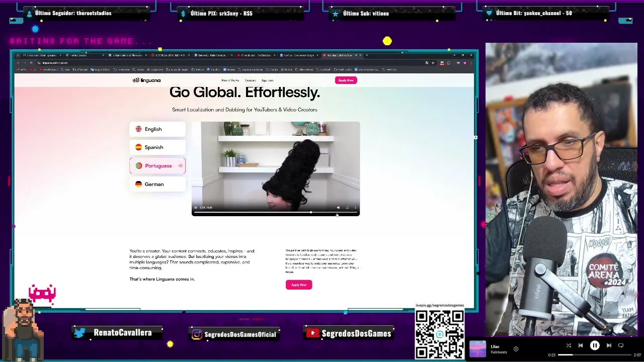Click the Último Bit label
Viewport: 644px width, 362px height.
point(534,13)
